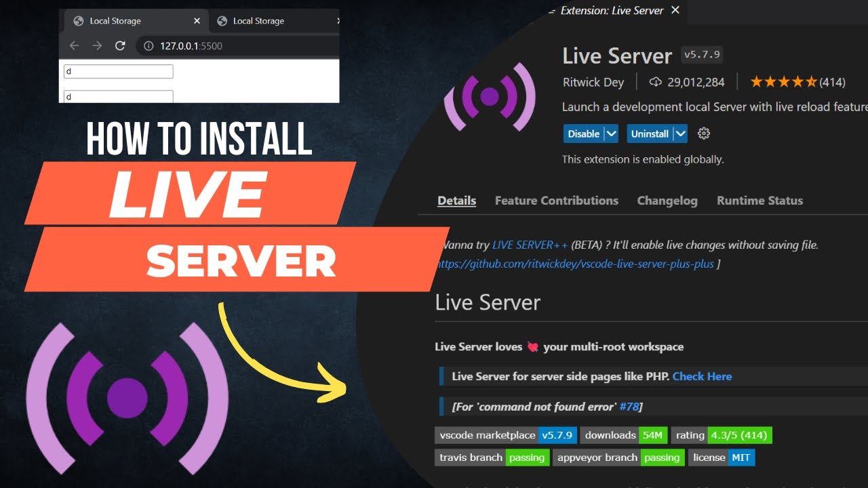This screenshot has width=868, height=488.
Task: Click the Uninstall button
Action: pos(650,134)
